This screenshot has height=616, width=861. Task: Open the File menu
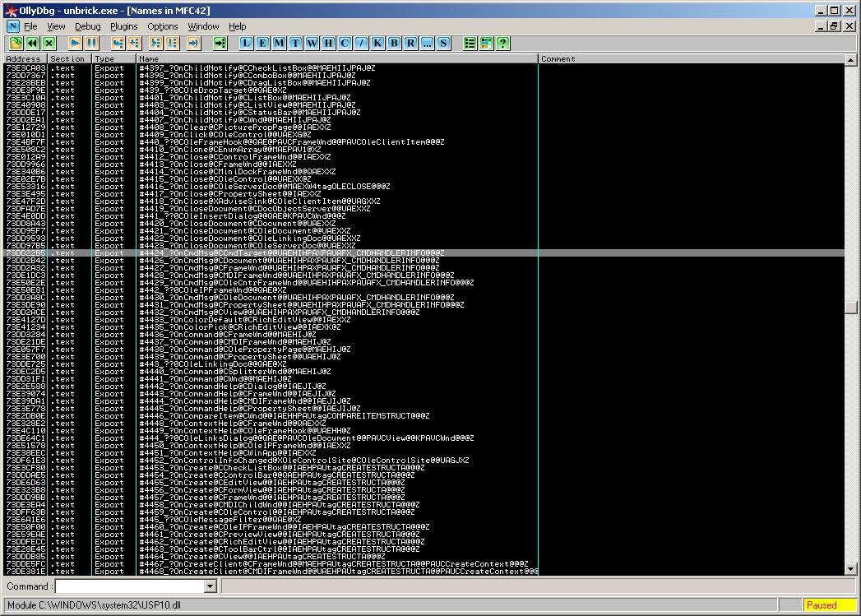point(30,26)
